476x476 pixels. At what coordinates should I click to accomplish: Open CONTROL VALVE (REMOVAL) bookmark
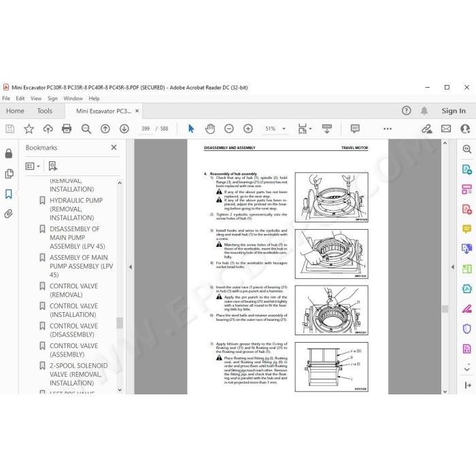click(73, 290)
